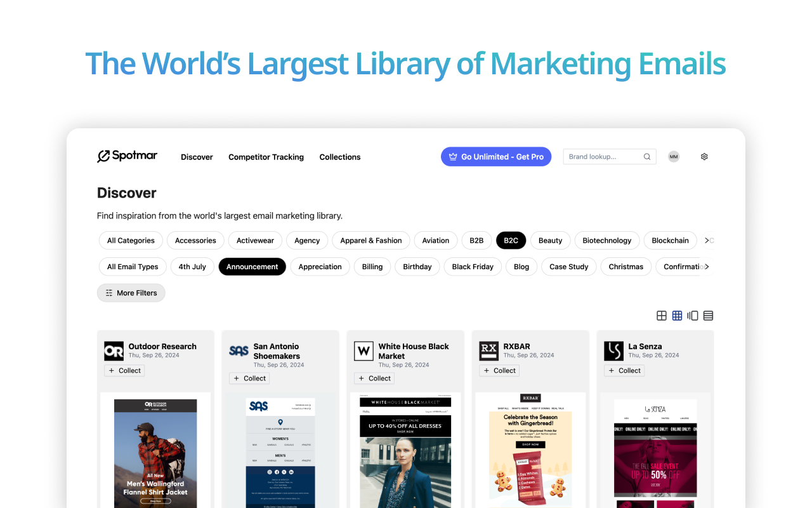Switch to dense grid view icon
This screenshot has height=508, width=812.
coord(678,316)
